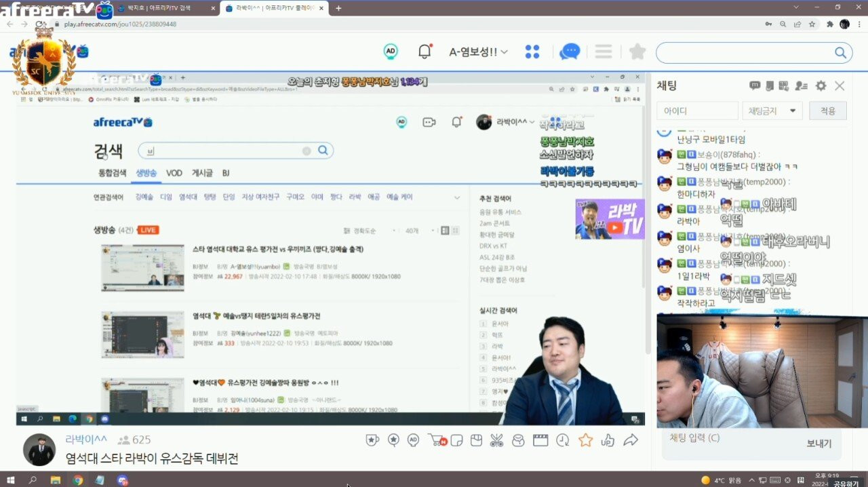Open the gray list menu icon
Image resolution: width=868 pixels, height=487 pixels.
(604, 52)
